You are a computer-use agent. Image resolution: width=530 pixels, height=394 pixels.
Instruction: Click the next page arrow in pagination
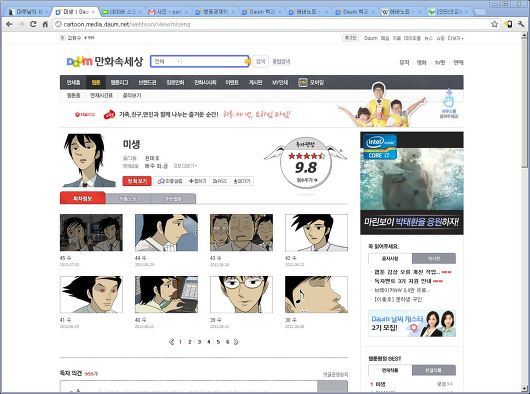[x=236, y=342]
